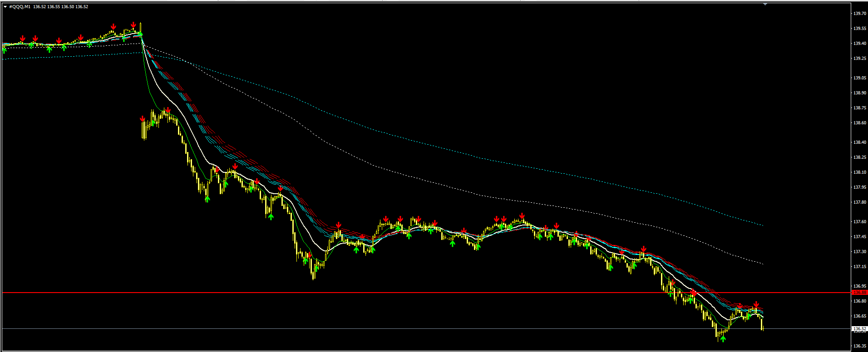Viewport: 868px width, 352px height.
Task: Click the 137.80 price scale label
Action: [x=859, y=202]
